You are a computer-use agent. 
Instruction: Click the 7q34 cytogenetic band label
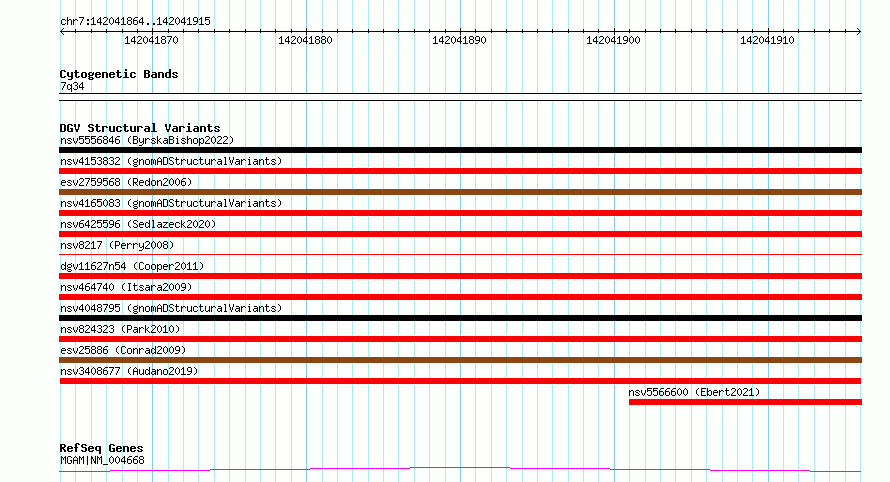72,86
